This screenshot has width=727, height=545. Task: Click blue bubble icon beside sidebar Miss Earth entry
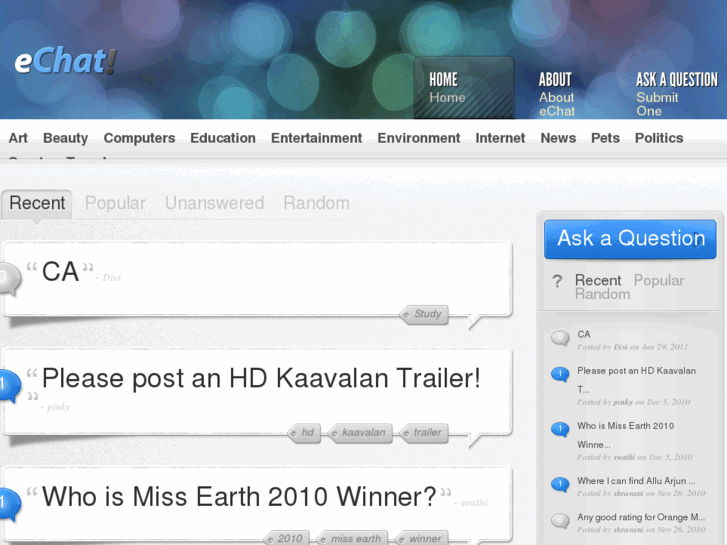(560, 430)
